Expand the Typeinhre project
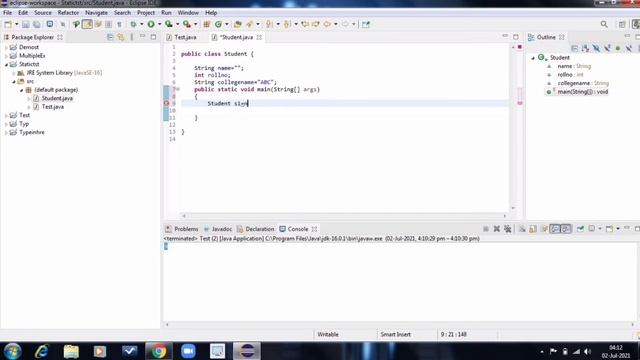The height and width of the screenshot is (360, 640). 6,133
